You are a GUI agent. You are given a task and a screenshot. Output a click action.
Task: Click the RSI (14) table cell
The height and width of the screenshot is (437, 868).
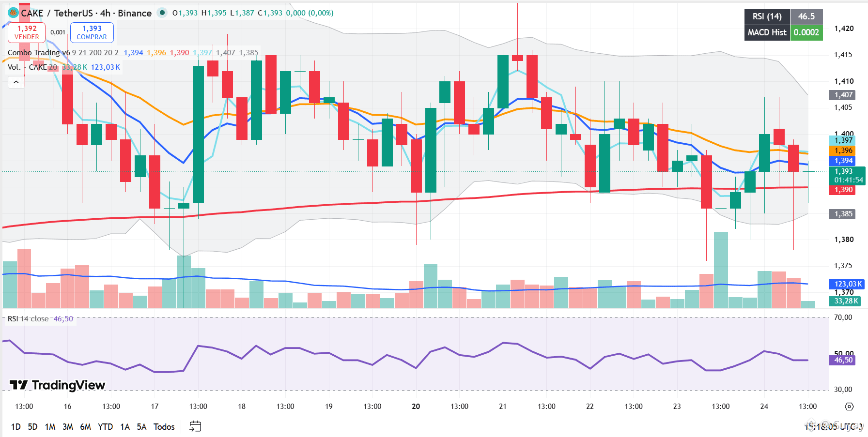click(767, 16)
